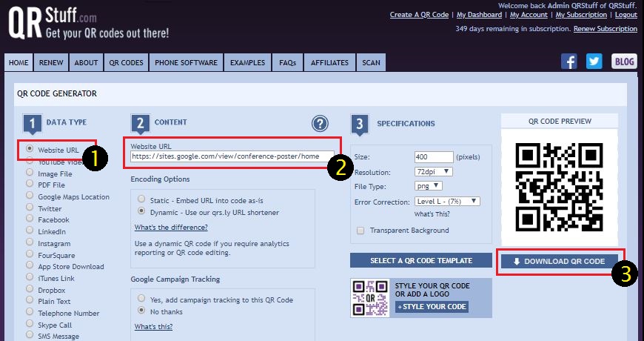Screen dimensions: 644x341
Task: Open the QRStuff Twitter icon
Action: (594, 62)
